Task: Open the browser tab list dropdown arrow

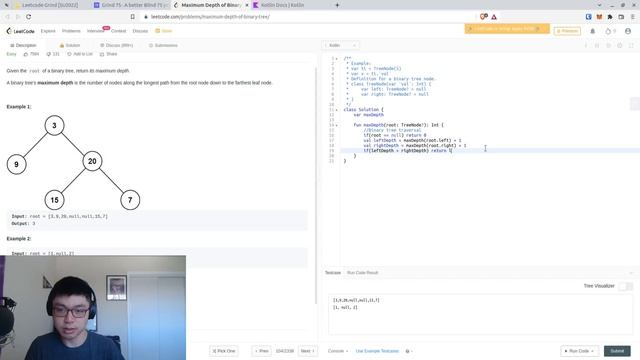Action: [599, 5]
